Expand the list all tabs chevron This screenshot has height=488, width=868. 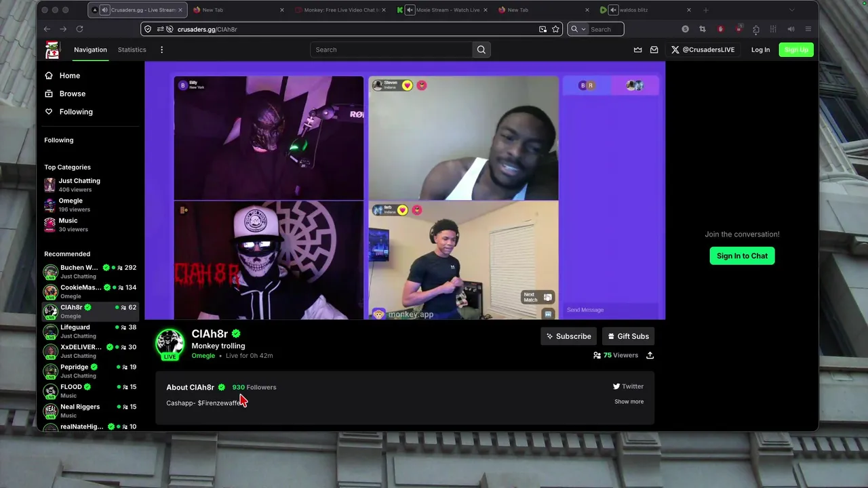tap(791, 10)
